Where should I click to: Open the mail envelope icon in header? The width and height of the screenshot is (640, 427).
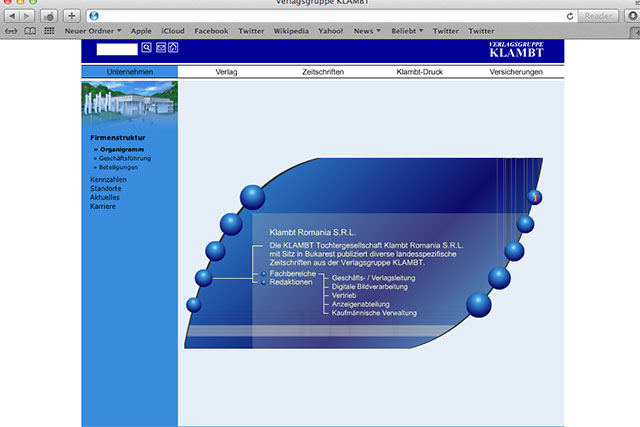click(161, 48)
